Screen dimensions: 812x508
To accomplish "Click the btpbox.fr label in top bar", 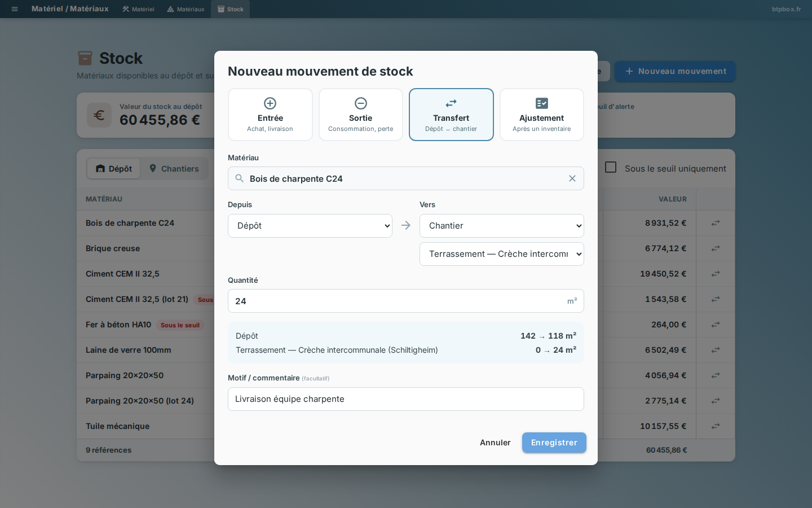I will tap(786, 9).
